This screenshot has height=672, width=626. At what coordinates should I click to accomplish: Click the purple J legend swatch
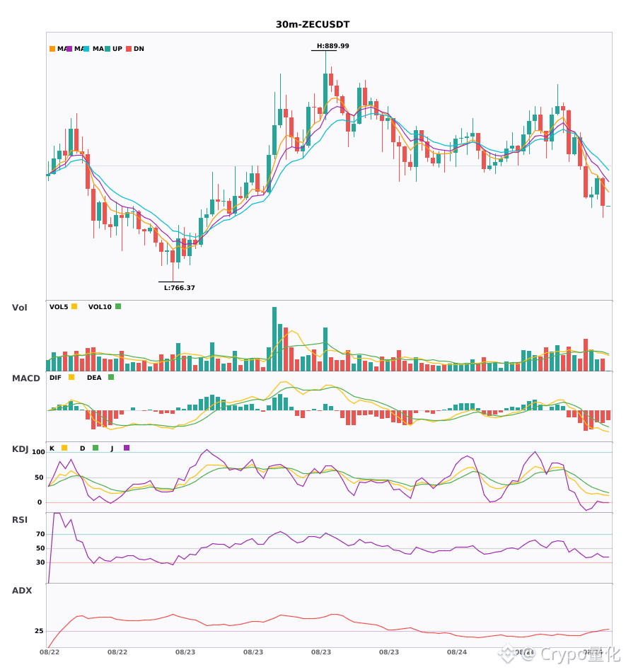[x=127, y=448]
